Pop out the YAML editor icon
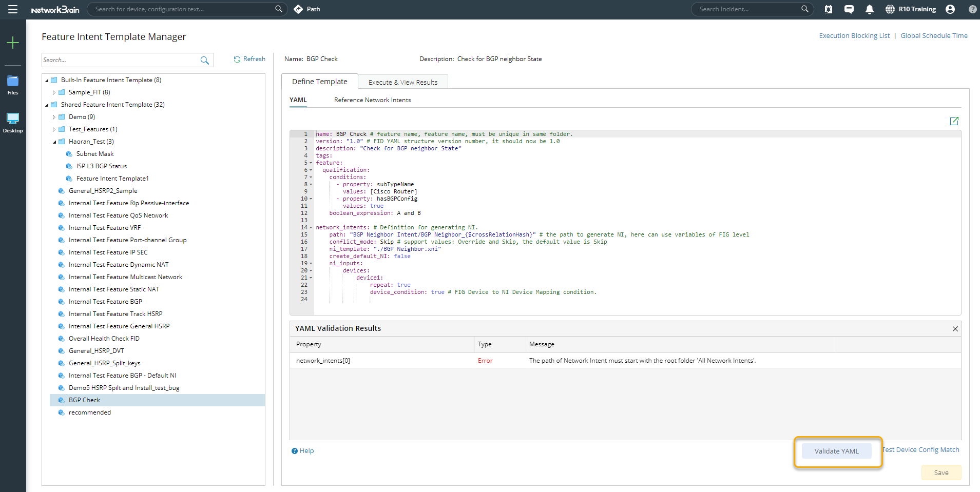The width and height of the screenshot is (980, 492). 954,121
